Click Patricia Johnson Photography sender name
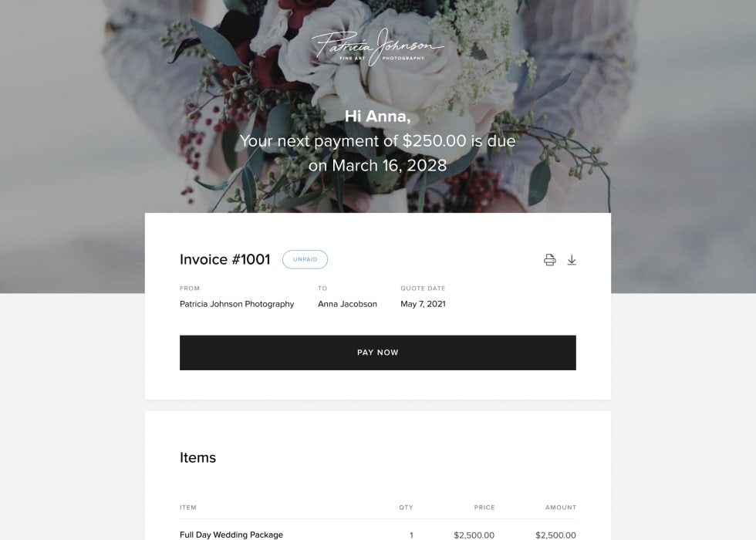 point(237,304)
